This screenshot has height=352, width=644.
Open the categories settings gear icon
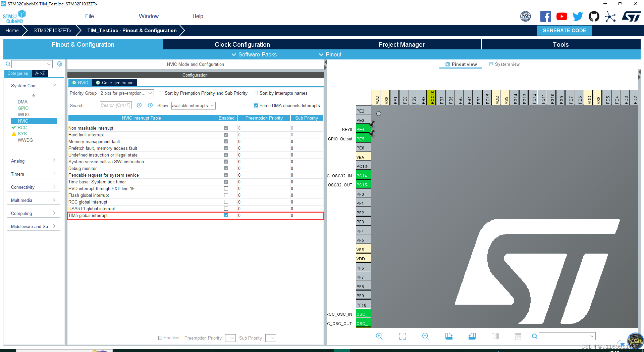point(60,64)
